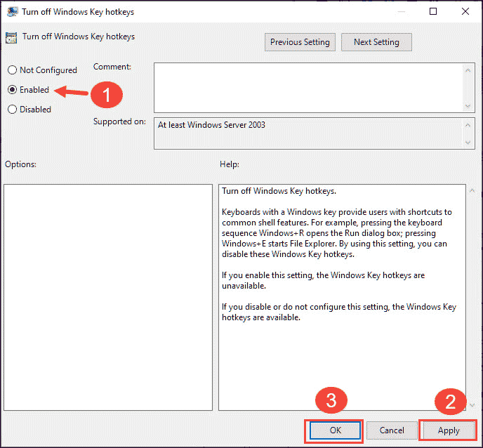Minimize the dialog window
483x448 pixels.
pos(401,11)
